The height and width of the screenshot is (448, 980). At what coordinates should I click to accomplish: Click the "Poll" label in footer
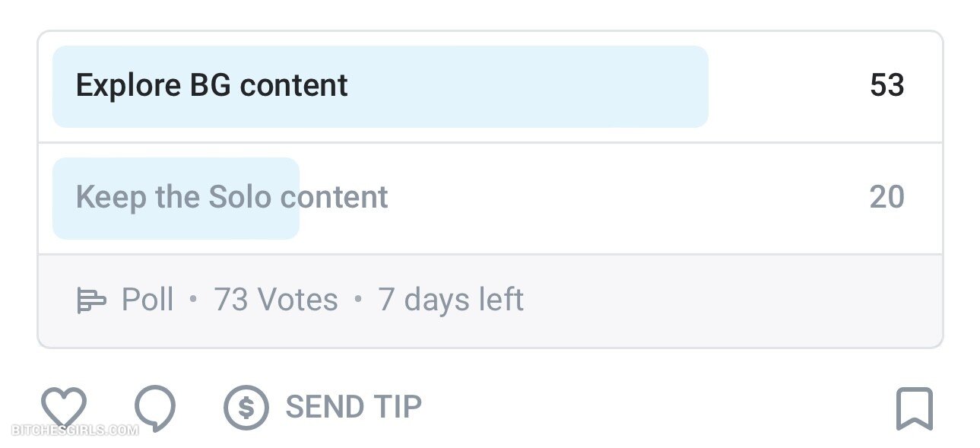pos(147,300)
